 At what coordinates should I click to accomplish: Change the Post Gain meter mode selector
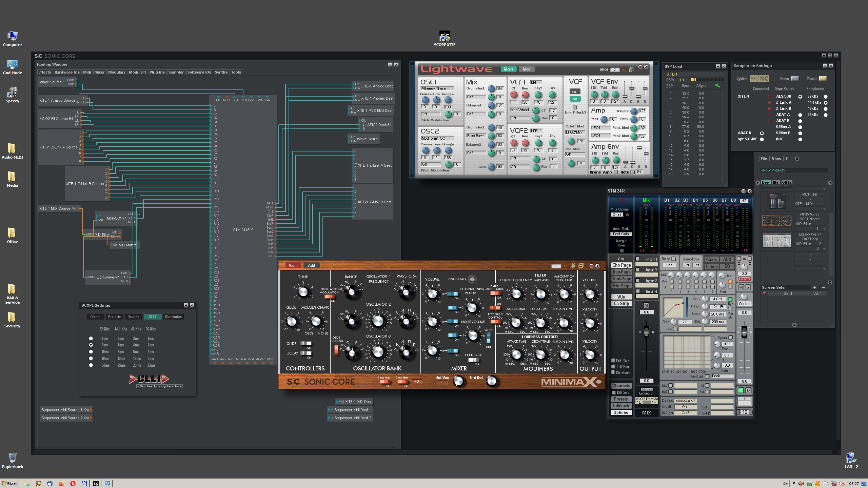621,234
